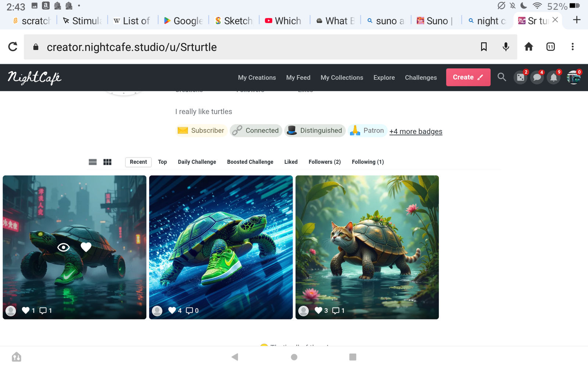Switch to grid view layout icon
Viewport: 588px width, 368px height.
(x=107, y=162)
